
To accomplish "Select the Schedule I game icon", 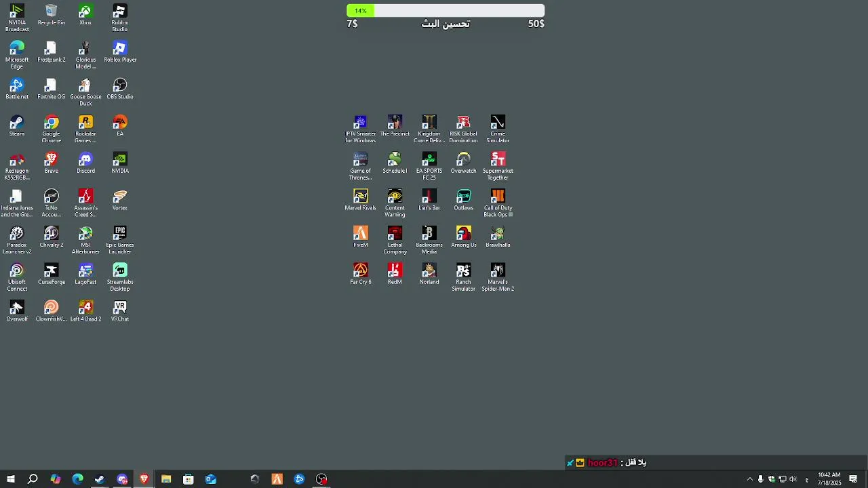I will [395, 163].
